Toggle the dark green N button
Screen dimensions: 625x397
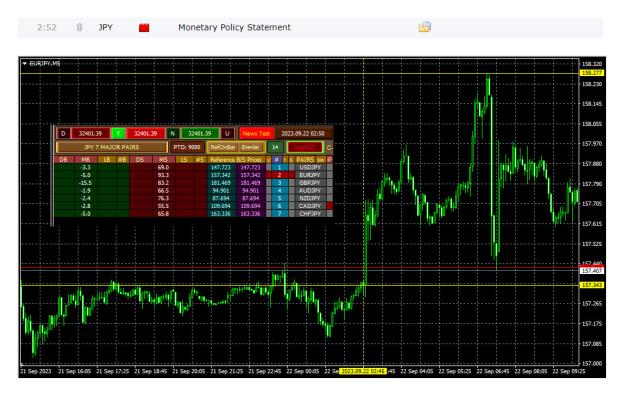point(172,134)
